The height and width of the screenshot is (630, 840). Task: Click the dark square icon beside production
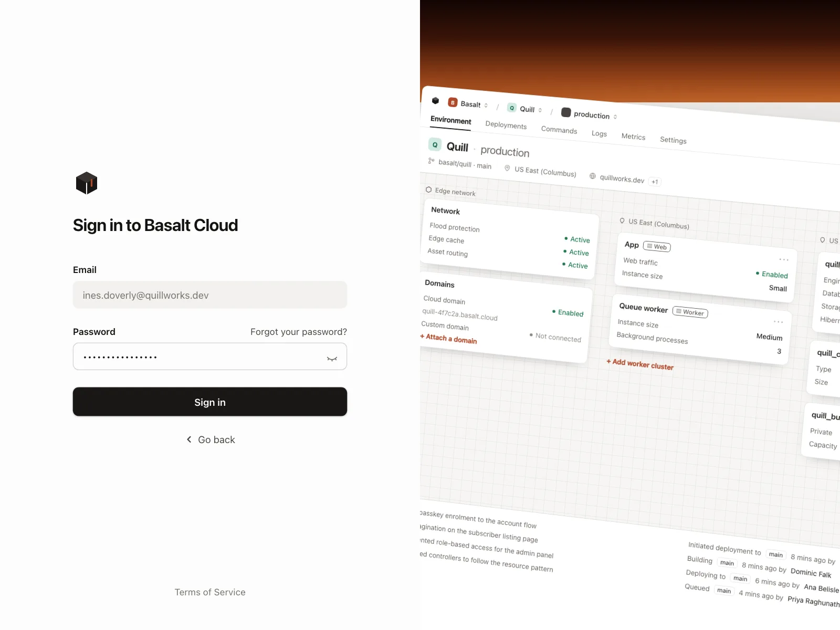click(x=566, y=112)
